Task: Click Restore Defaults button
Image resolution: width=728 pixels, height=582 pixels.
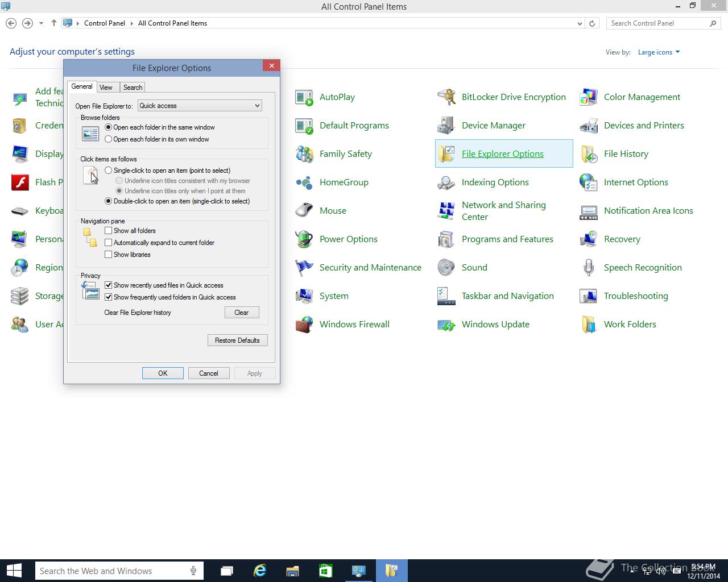Action: (238, 340)
